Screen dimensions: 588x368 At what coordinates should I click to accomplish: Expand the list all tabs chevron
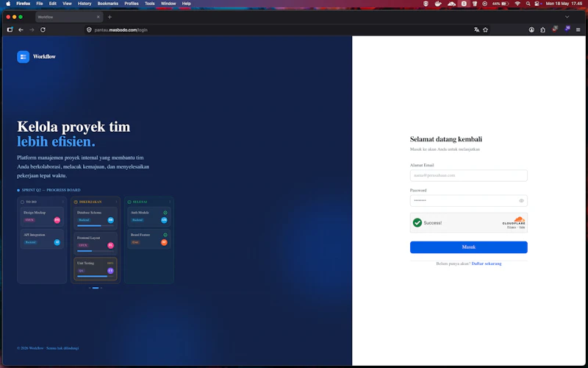tap(567, 17)
